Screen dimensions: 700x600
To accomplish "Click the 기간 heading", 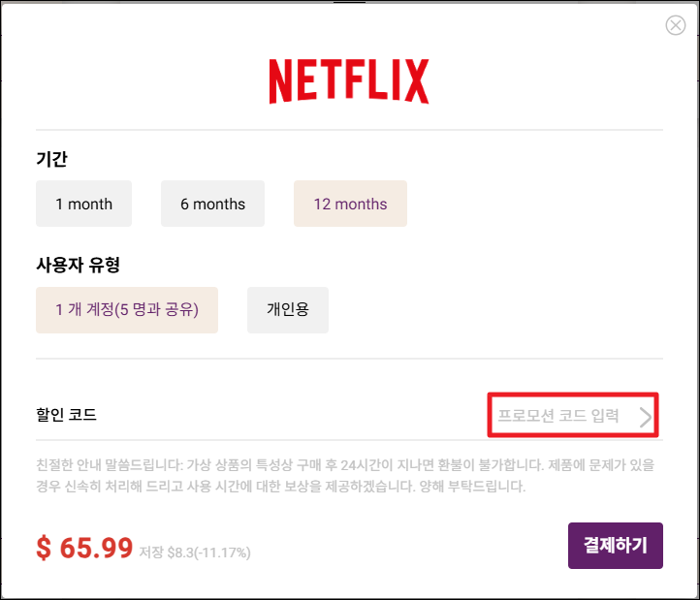I will click(x=51, y=159).
